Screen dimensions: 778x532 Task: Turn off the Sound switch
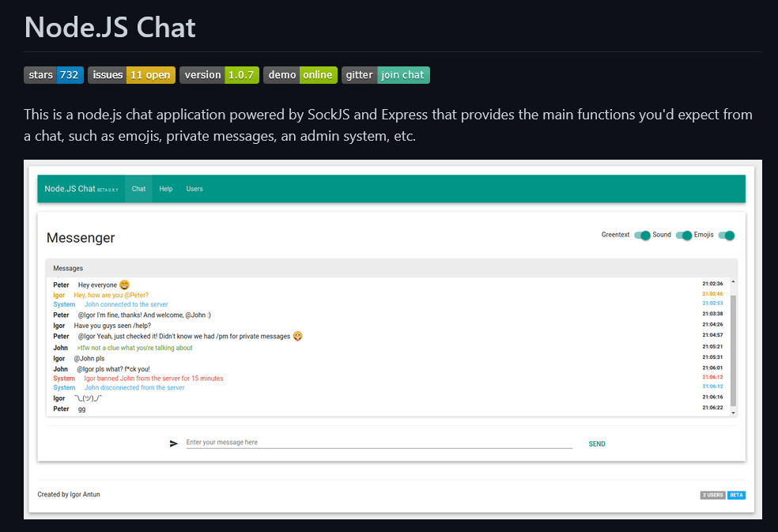click(684, 236)
